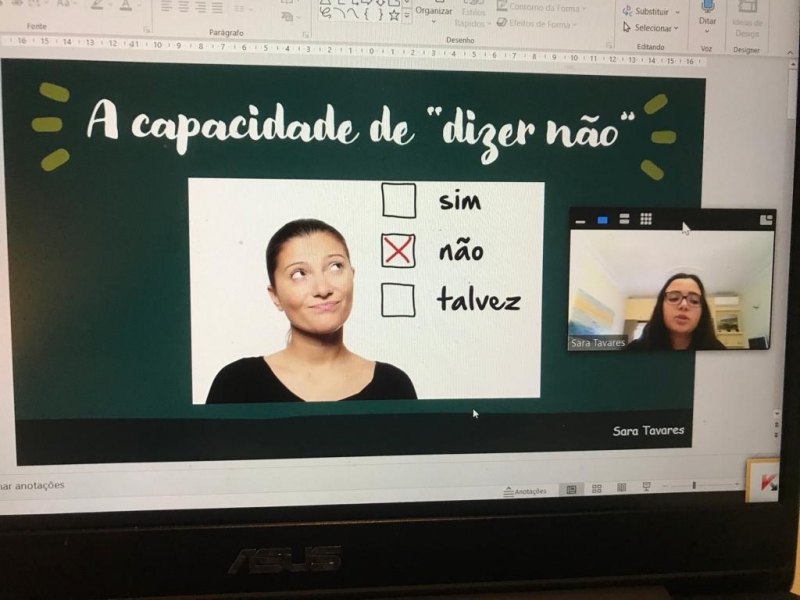Pick the scribble freeform shape
800x600 pixels.
326,14
